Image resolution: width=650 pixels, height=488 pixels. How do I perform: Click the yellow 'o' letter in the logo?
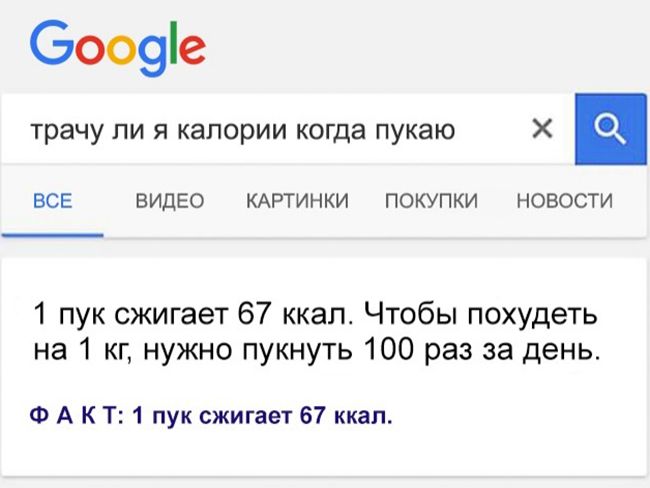(122, 50)
